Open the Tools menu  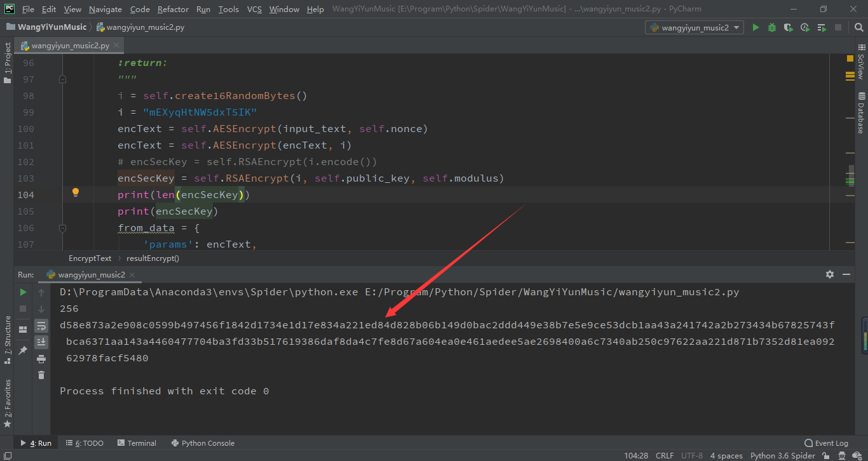pos(228,9)
